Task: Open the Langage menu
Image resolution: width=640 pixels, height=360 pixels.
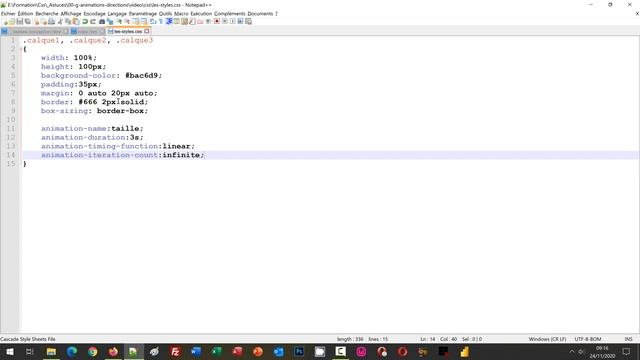Action: (x=117, y=13)
